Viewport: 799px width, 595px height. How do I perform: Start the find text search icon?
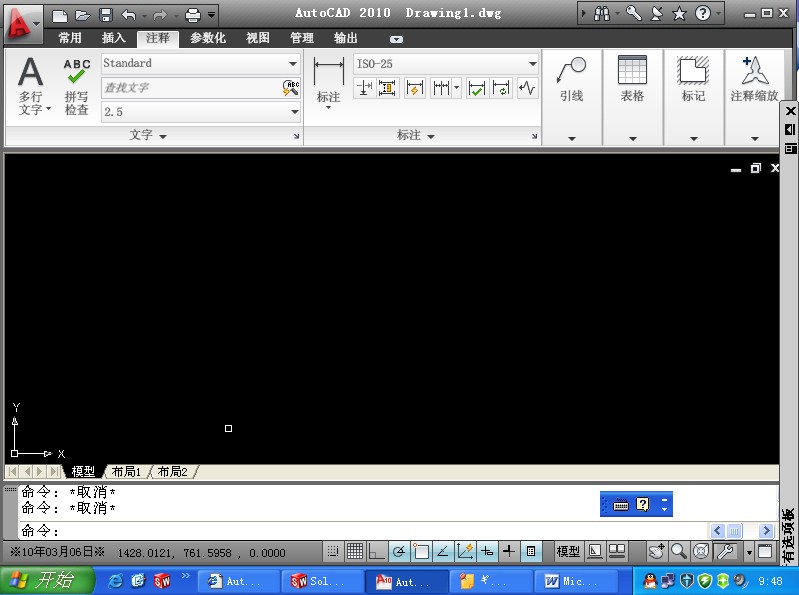pos(291,88)
